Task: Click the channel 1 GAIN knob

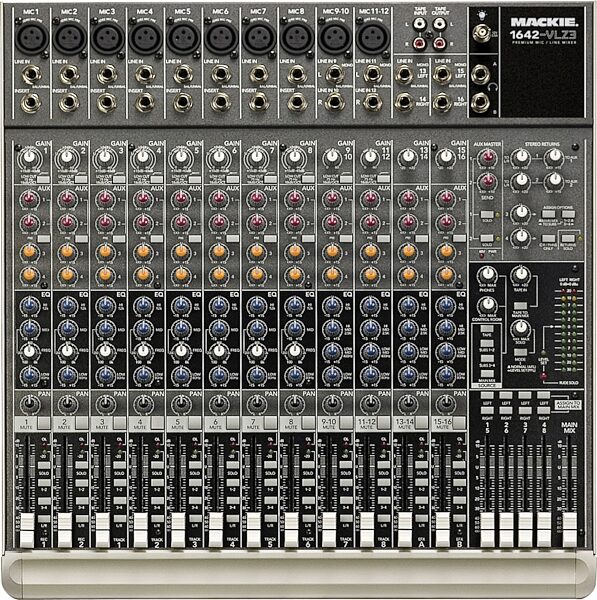Action: click(29, 158)
